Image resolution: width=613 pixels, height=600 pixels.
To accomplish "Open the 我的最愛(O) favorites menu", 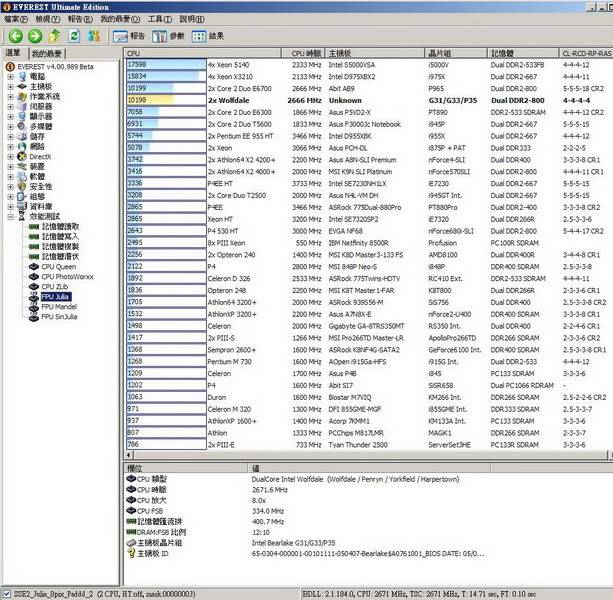I will [x=120, y=19].
